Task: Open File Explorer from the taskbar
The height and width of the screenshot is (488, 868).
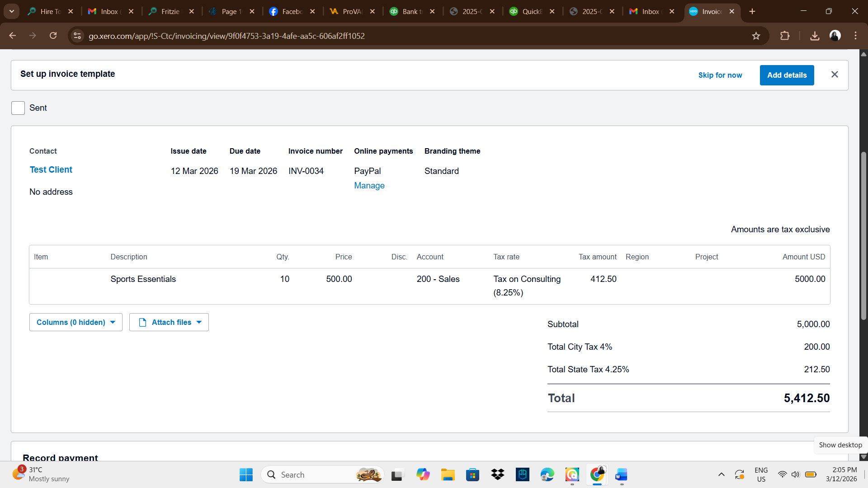Action: point(448,474)
